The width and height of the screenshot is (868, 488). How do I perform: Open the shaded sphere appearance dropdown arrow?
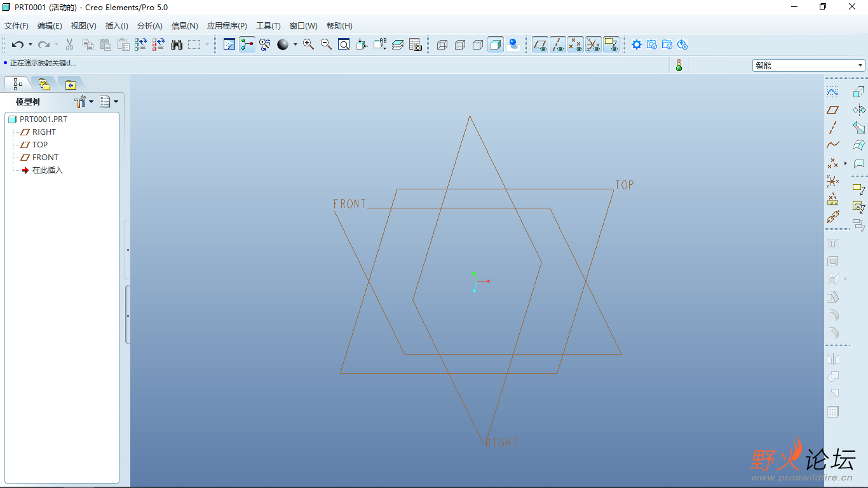[295, 44]
